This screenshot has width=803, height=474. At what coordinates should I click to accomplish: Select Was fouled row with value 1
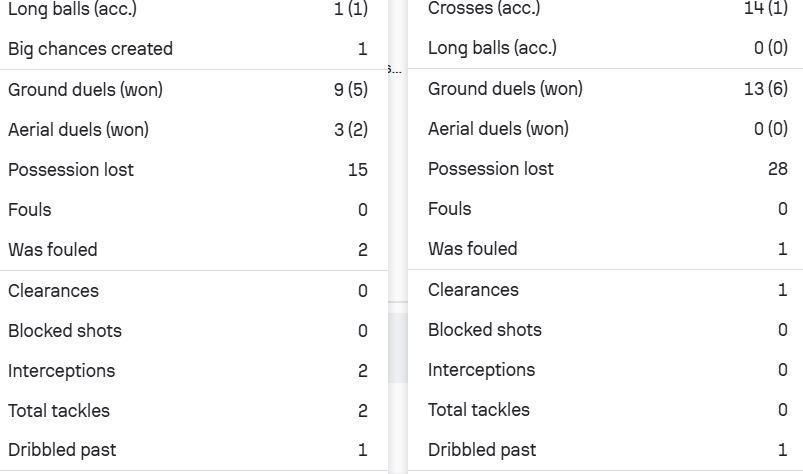(607, 249)
